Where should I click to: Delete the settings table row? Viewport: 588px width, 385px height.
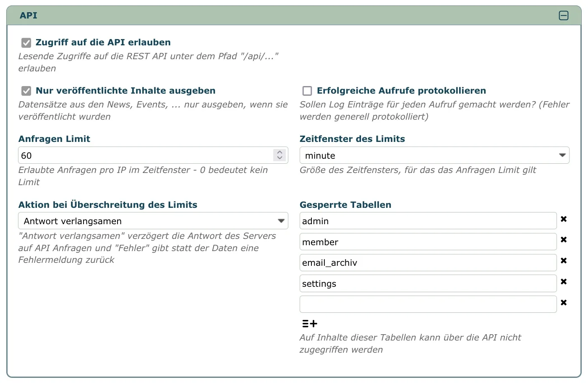[564, 282]
